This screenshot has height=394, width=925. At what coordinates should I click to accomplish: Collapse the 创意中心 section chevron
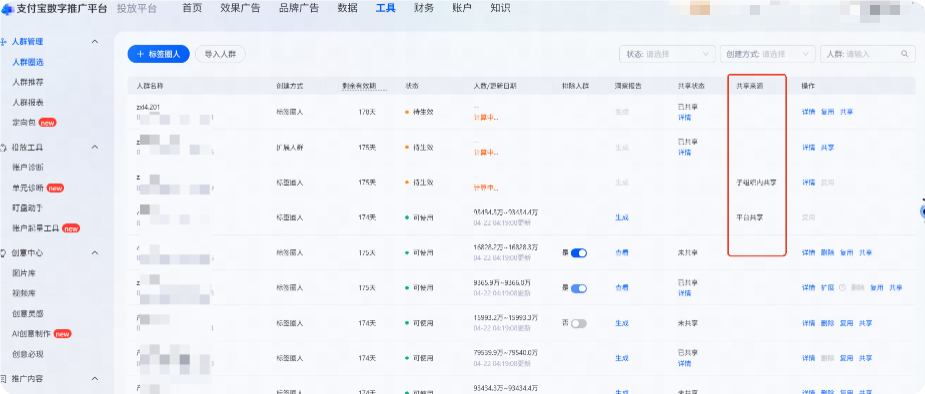(95, 252)
